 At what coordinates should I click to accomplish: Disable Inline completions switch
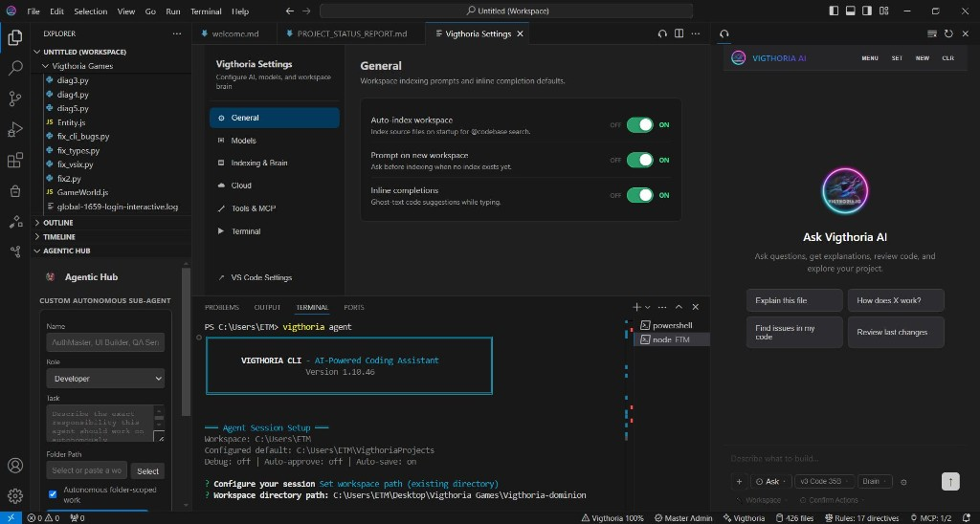click(x=639, y=195)
